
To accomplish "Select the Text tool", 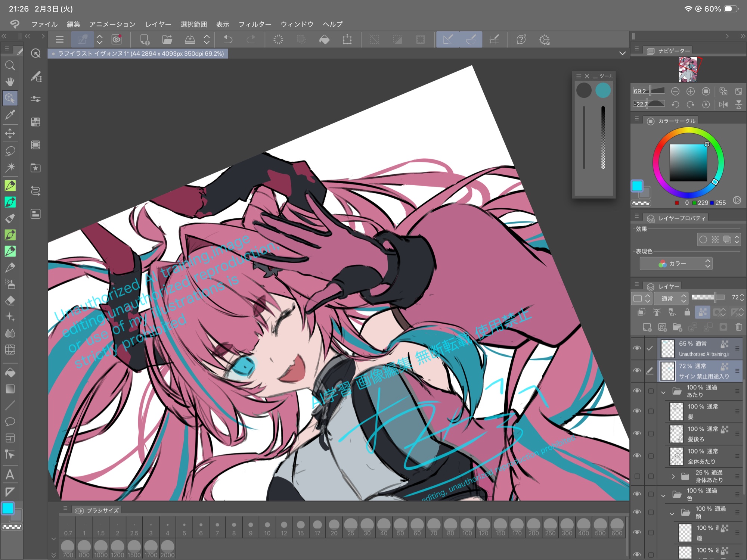I will (10, 475).
